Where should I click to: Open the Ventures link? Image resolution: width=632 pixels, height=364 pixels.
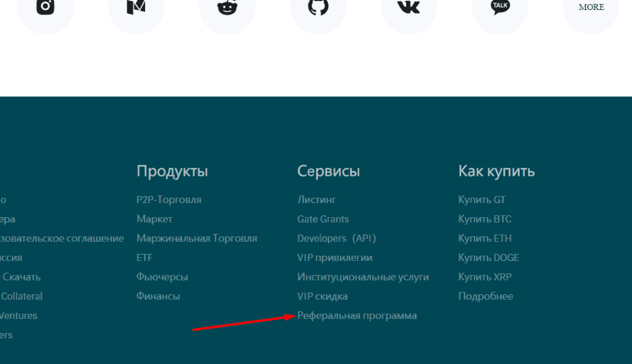click(19, 316)
